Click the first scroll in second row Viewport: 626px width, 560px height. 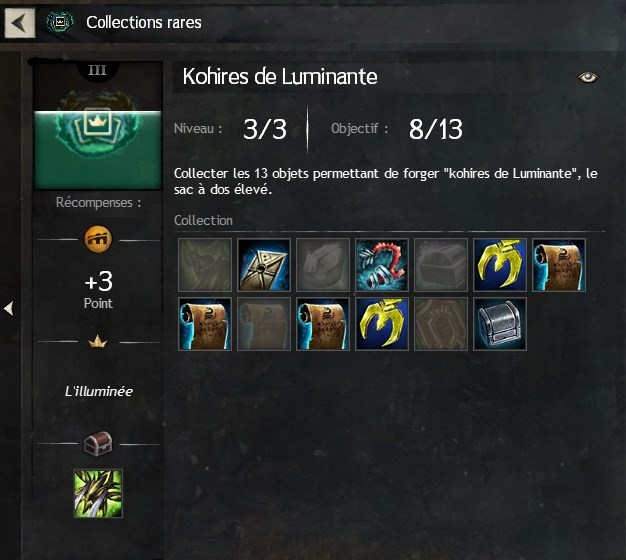[205, 324]
